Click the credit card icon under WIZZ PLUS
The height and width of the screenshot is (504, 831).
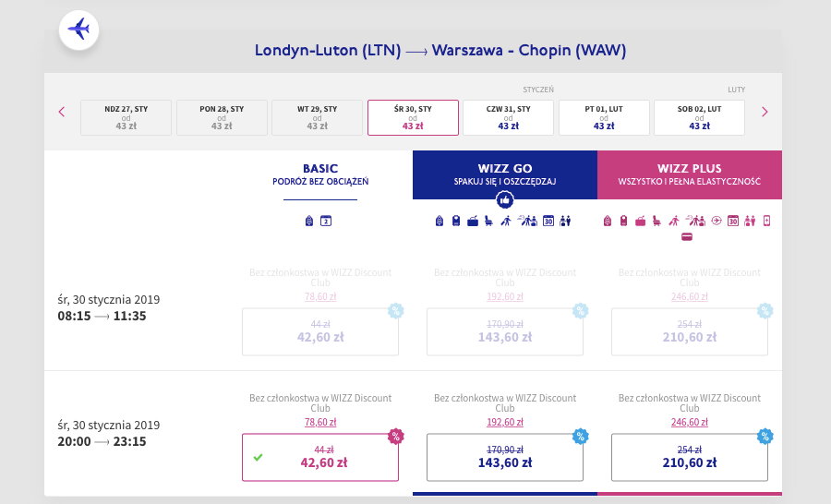(x=687, y=237)
